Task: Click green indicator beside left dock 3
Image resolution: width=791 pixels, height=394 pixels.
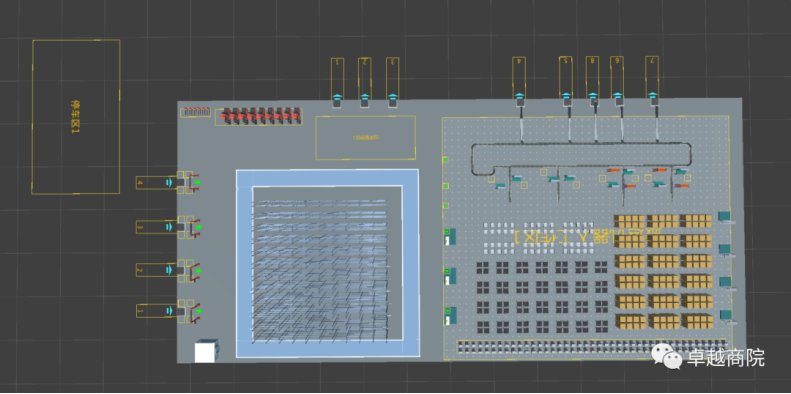Action: click(x=198, y=227)
